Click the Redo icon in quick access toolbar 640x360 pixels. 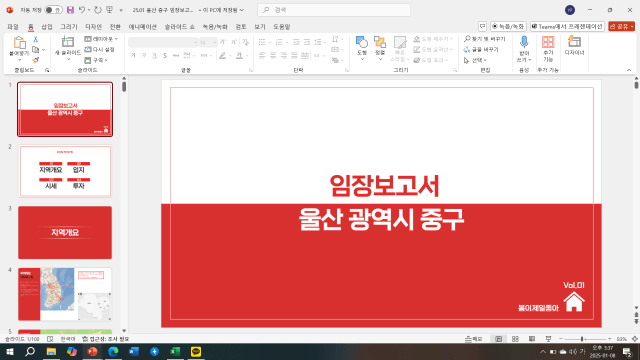(98, 10)
